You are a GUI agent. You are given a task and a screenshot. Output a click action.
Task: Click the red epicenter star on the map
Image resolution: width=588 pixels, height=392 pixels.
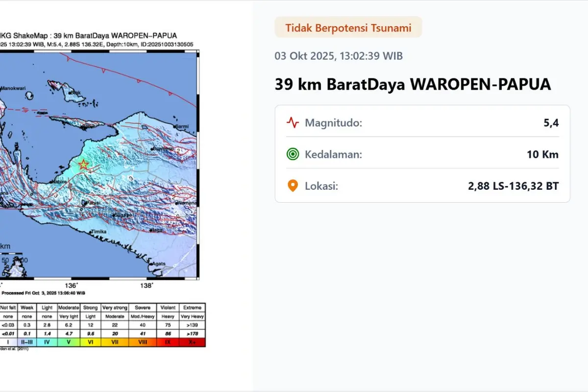(x=84, y=164)
